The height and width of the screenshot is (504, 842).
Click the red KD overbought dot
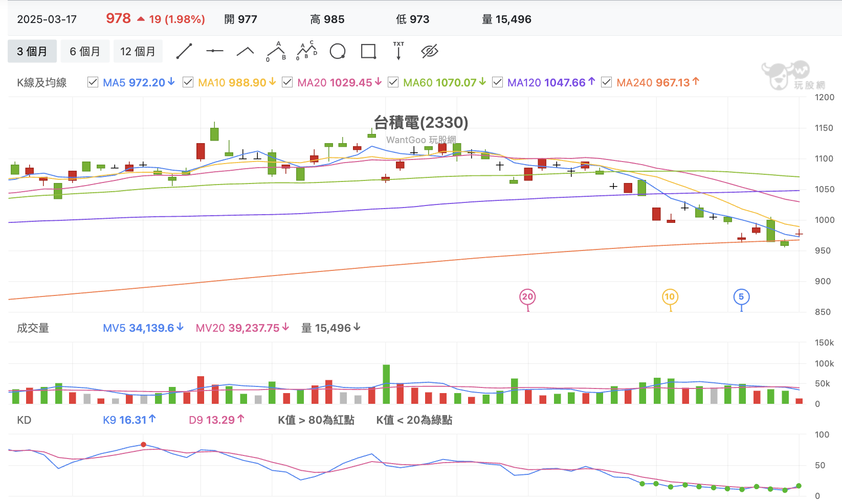tap(143, 445)
